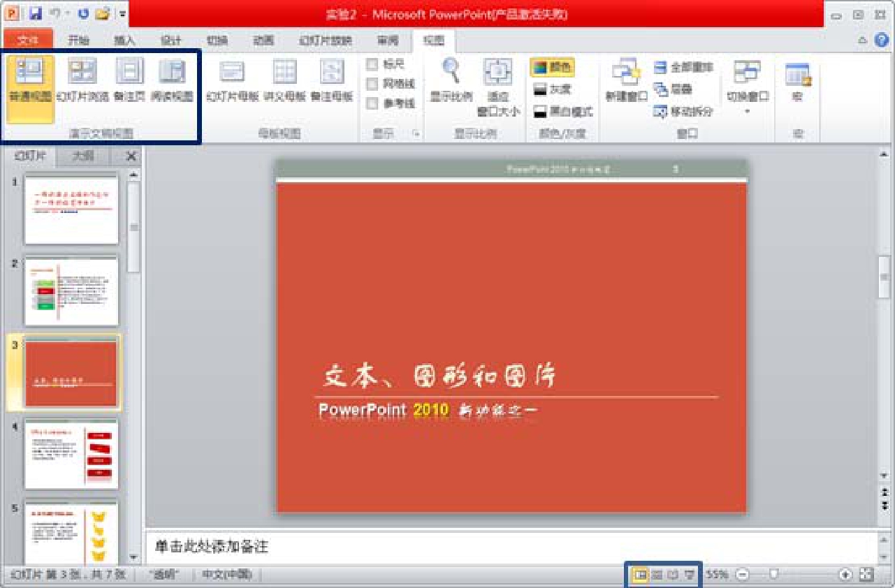Viewport: 895px width, 588px height.
Task: Click slide title text 文本、图形和图片
Action: click(x=440, y=376)
